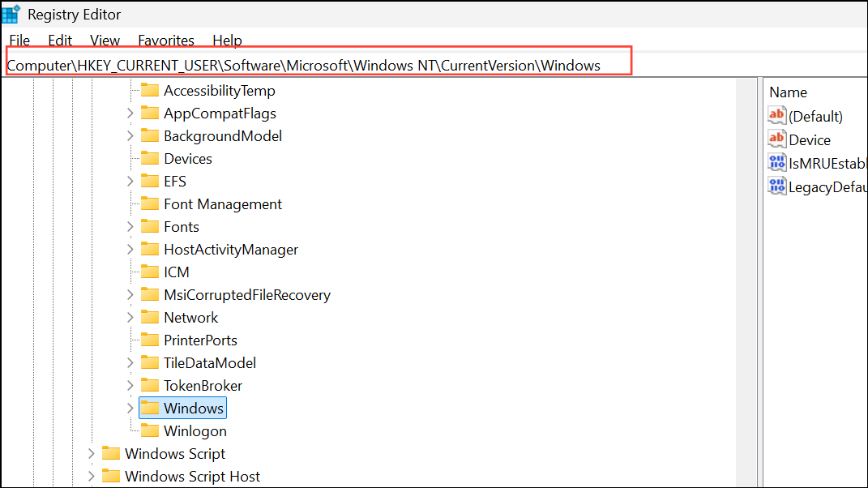Viewport: 868px width, 488px height.
Task: Select the ICM key label
Action: point(176,272)
